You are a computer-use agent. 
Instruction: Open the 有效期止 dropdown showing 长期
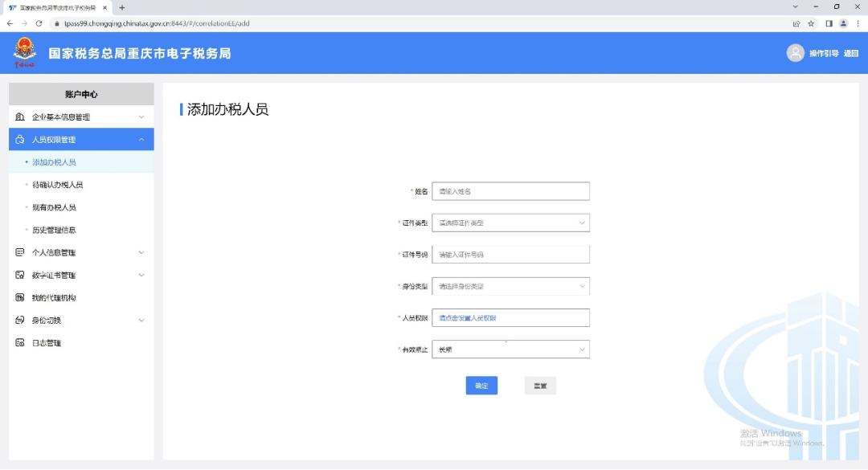coord(510,349)
